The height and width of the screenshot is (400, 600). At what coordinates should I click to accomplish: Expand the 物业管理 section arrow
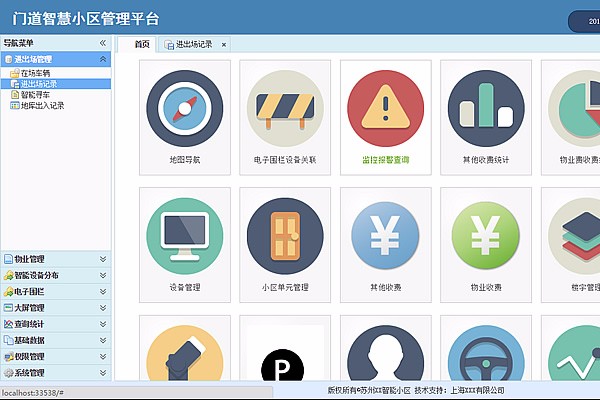(x=103, y=259)
